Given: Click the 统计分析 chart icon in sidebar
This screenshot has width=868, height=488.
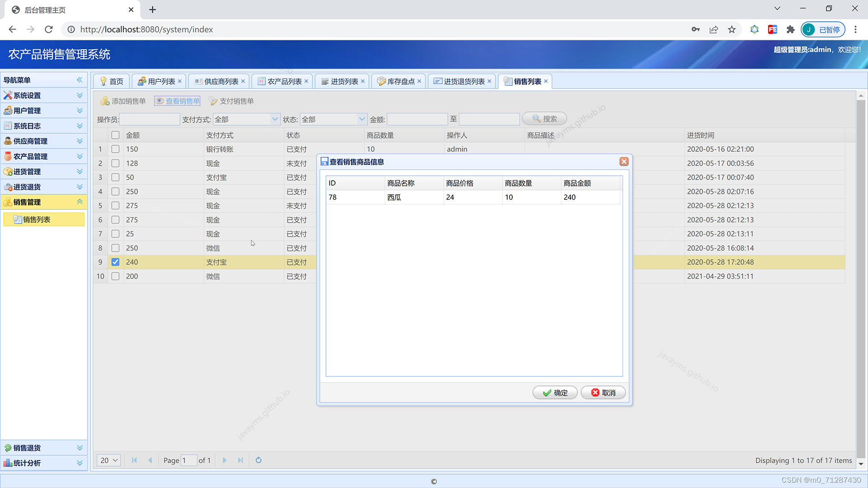Looking at the screenshot, I should coord(8,463).
